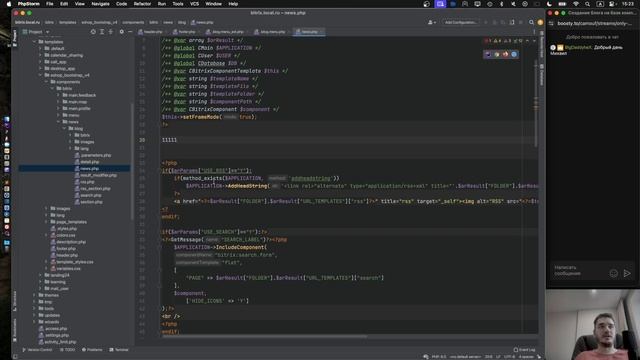Open the Problems tool window

click(92, 350)
